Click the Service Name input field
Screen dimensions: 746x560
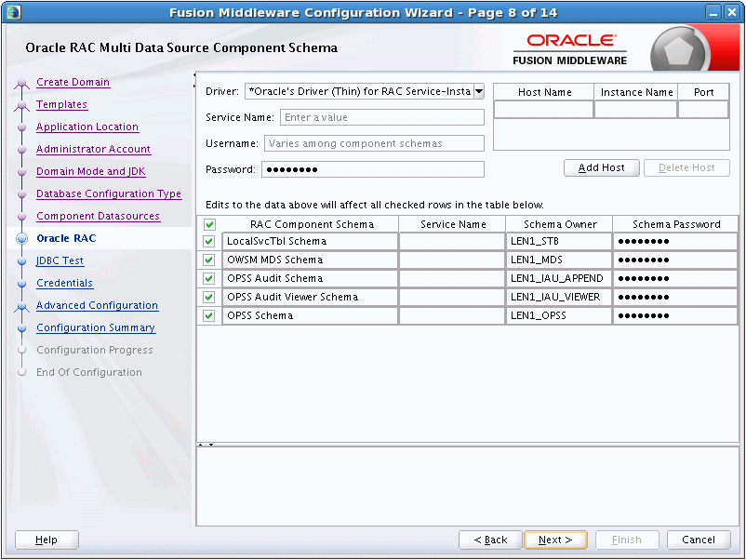[382, 117]
